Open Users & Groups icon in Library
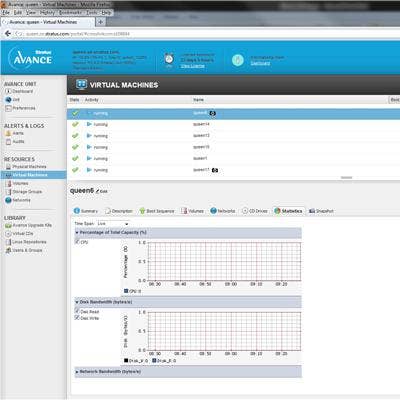 (x=8, y=250)
